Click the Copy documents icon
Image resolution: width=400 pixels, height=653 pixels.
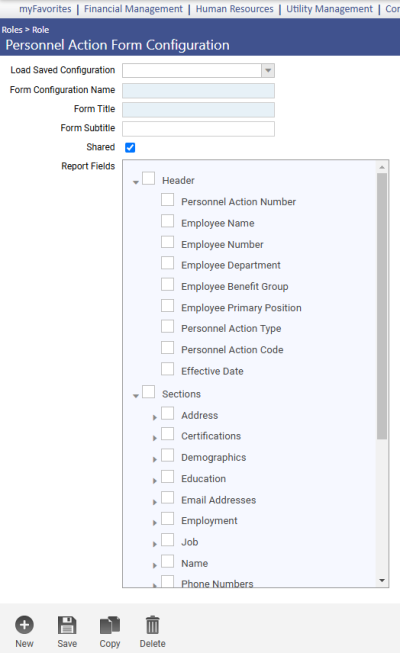click(110, 625)
